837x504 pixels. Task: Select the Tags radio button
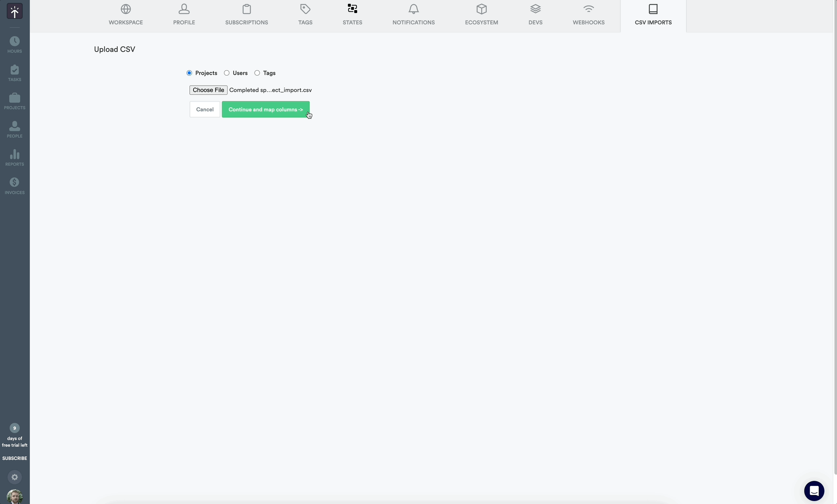point(257,73)
